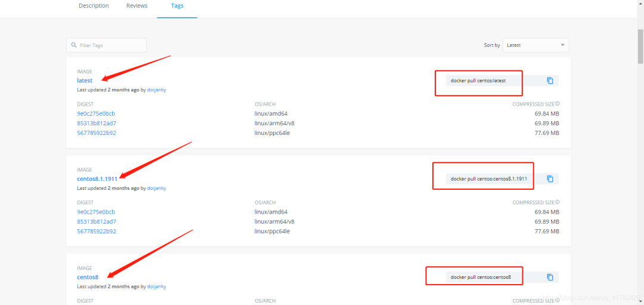Click 69.89 MB size in centos8.1.1911 card
Viewport: 644px width, 305px height.
(547, 221)
